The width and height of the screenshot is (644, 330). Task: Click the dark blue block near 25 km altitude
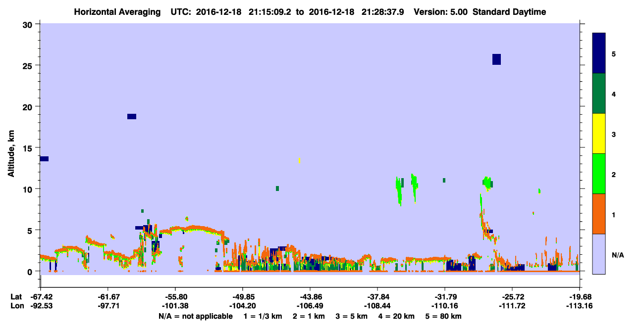click(x=496, y=59)
